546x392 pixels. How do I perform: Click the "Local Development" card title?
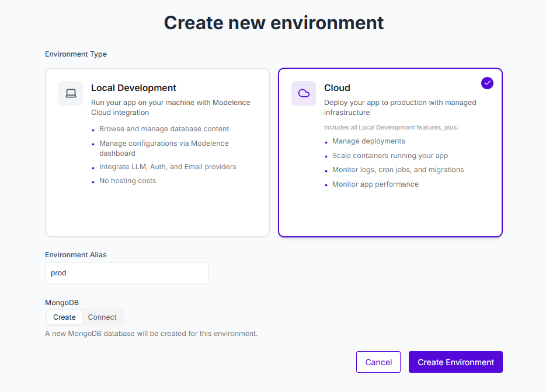click(134, 88)
